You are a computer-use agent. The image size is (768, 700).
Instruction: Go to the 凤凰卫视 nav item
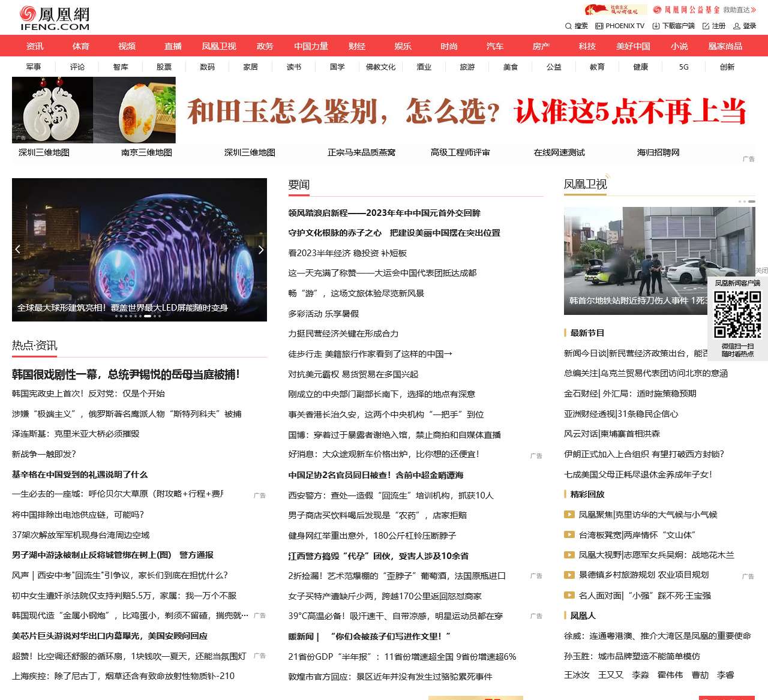(x=219, y=46)
